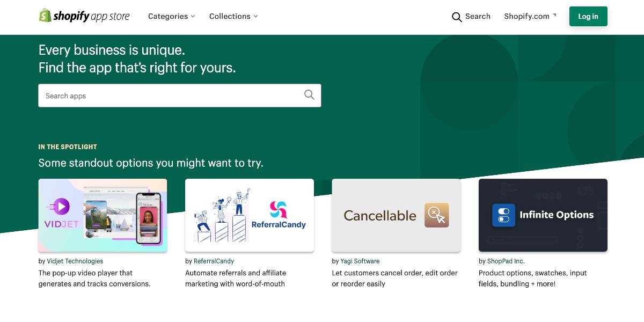Click the 'IN THE SPOTLIGHT' label
Image resolution: width=644 pixels, height=322 pixels.
[68, 147]
